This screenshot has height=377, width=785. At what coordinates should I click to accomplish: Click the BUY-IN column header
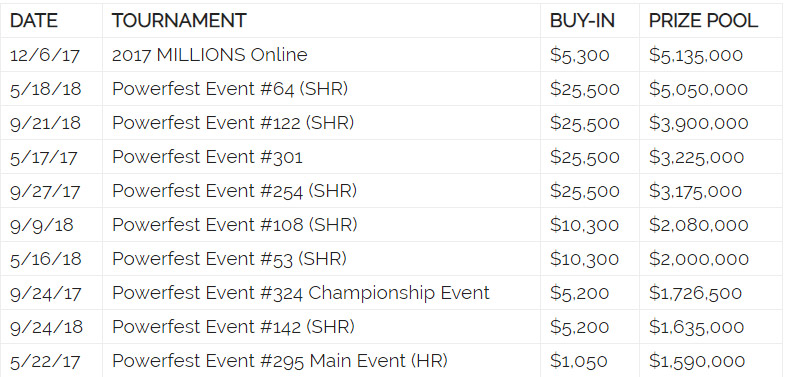pos(582,21)
